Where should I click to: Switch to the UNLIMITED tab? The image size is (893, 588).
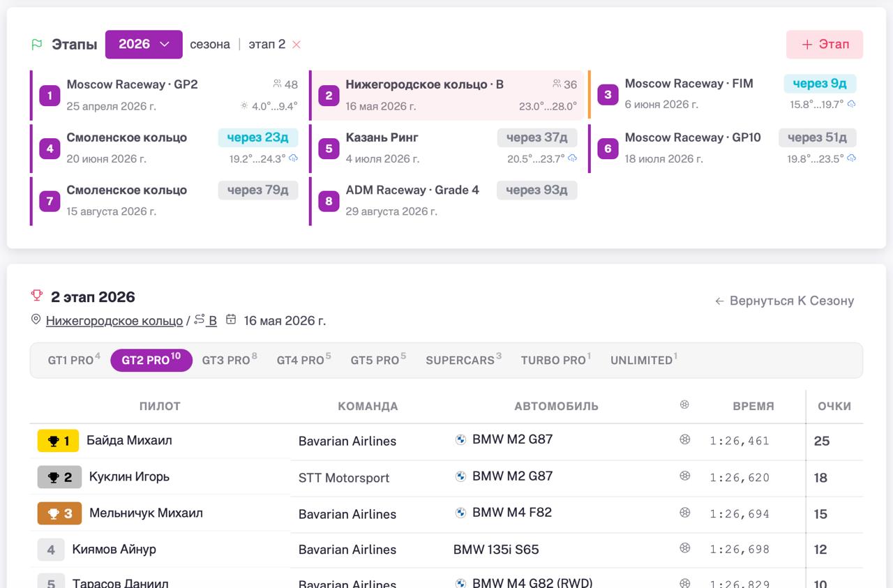[x=644, y=360]
